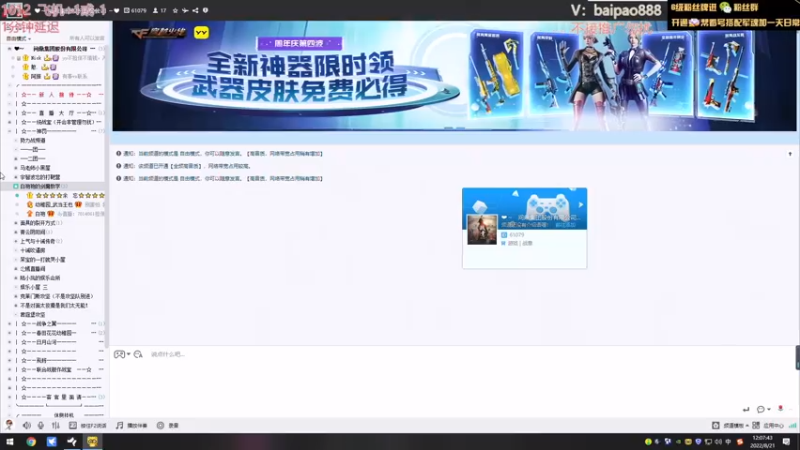Image resolution: width=800 pixels, height=450 pixels.
Task: Open the emoji picker in chat box
Action: (119, 354)
